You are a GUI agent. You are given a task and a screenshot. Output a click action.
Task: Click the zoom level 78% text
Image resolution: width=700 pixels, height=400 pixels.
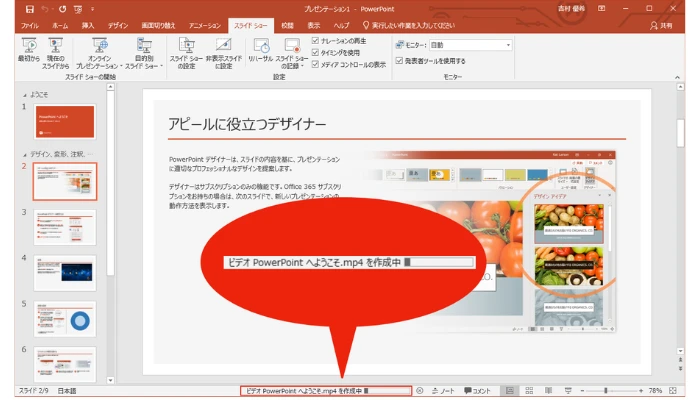point(655,391)
